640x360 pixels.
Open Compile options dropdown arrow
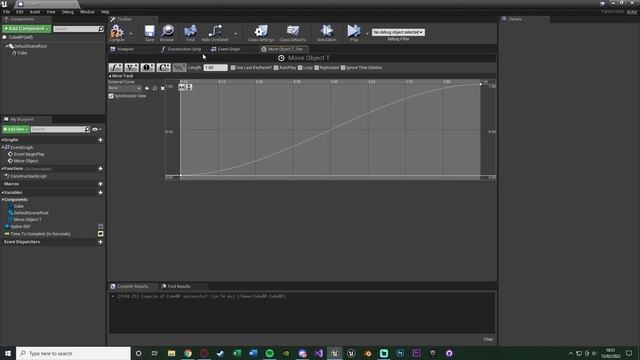131,33
